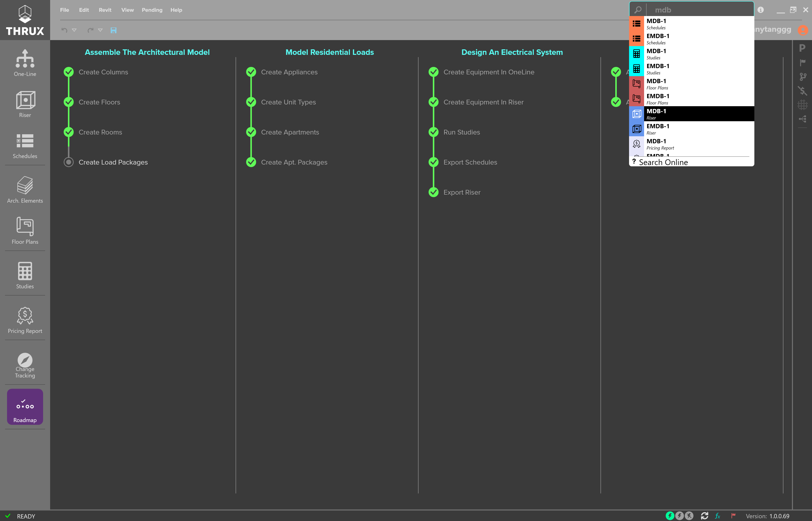
Task: Select the Roadmap sidebar button
Action: 25,407
